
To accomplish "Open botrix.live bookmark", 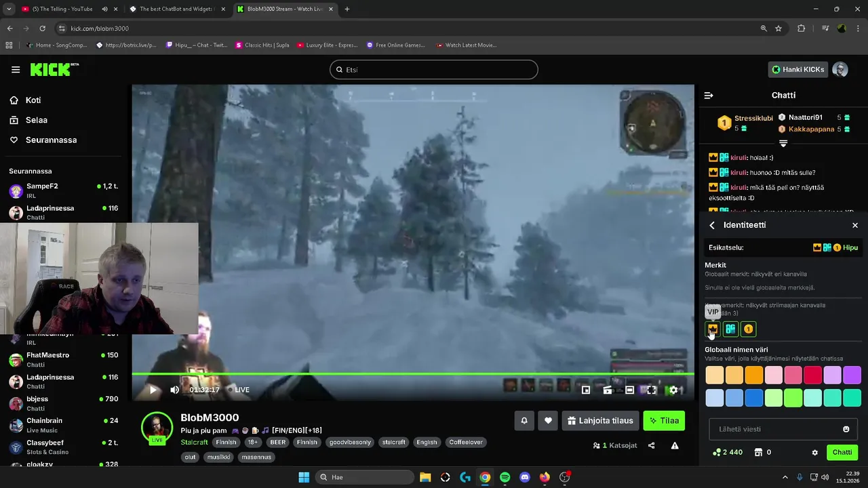I will coord(126,45).
